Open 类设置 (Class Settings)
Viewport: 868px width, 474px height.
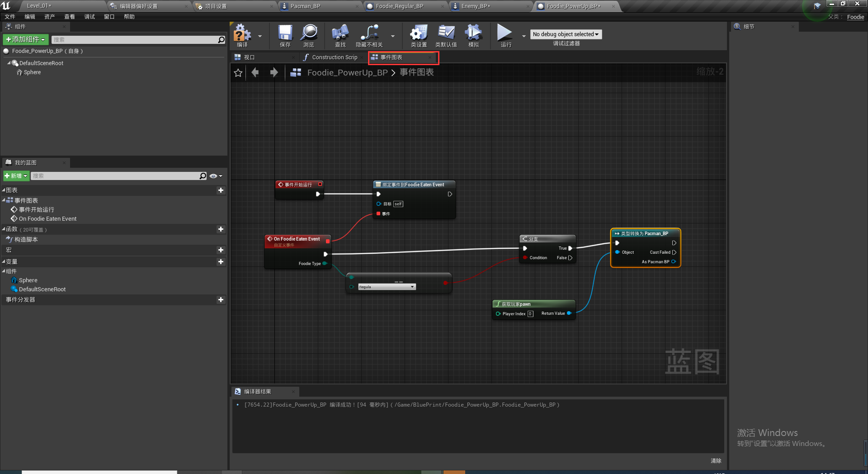418,35
